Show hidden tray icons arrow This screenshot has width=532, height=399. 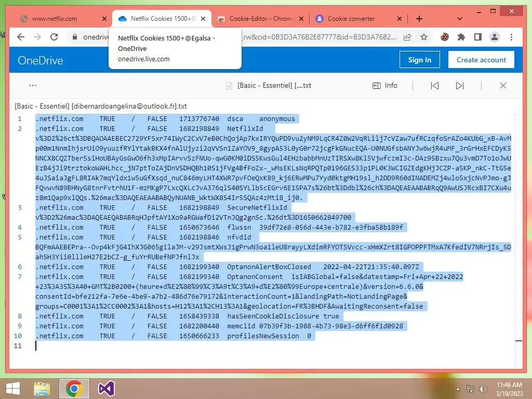tap(458, 389)
